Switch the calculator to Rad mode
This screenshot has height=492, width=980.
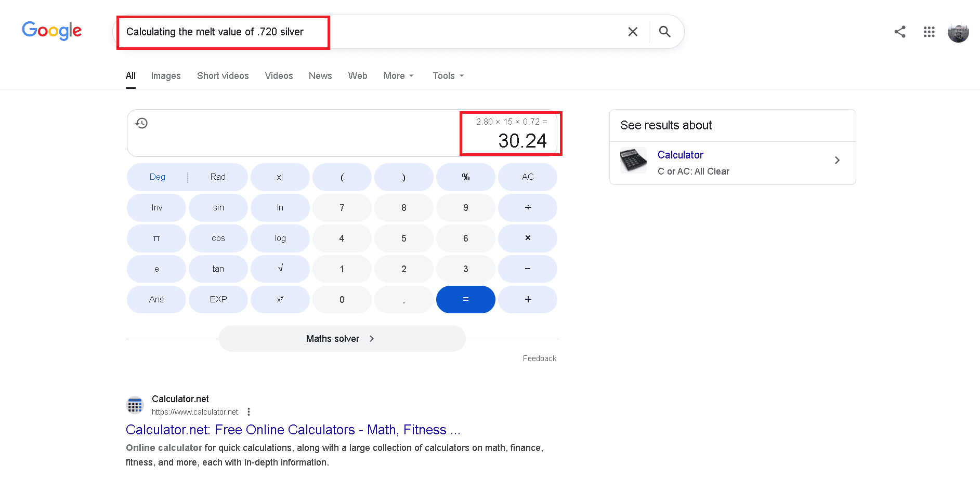tap(218, 177)
